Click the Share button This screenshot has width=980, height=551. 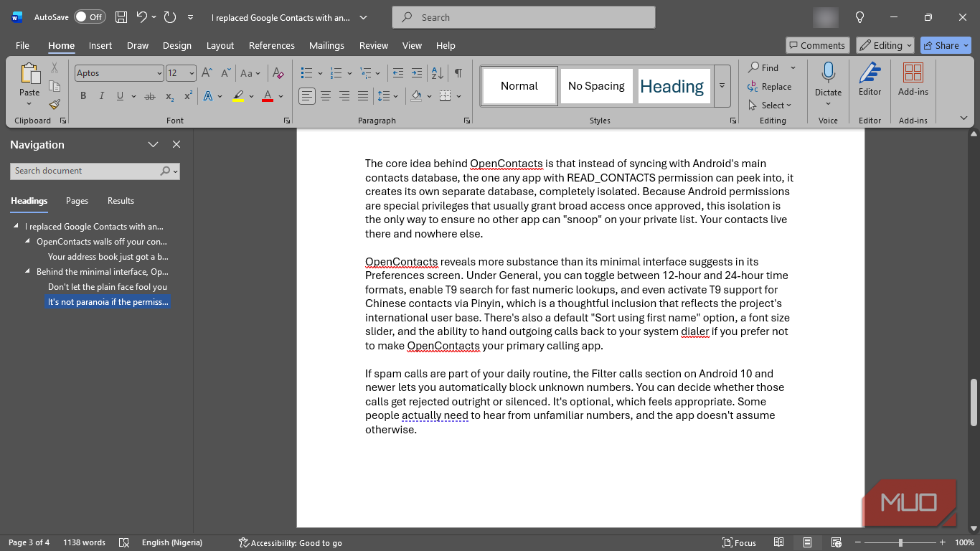[x=946, y=45]
